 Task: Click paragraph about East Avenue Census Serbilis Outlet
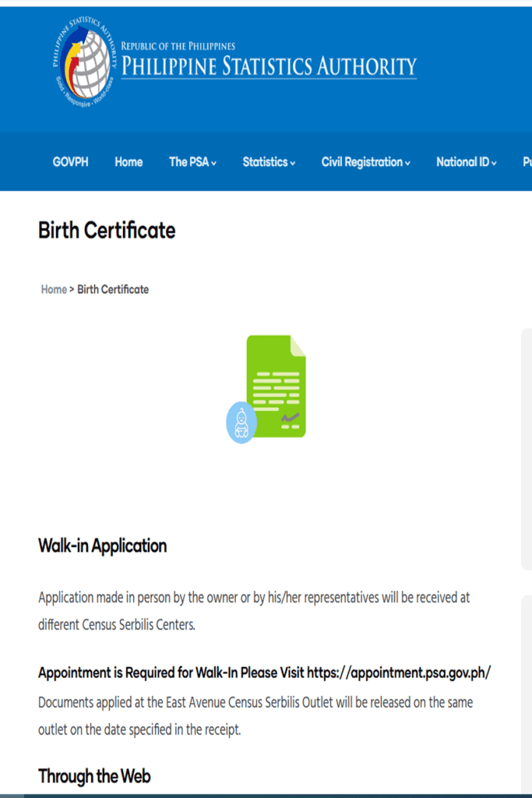(255, 715)
